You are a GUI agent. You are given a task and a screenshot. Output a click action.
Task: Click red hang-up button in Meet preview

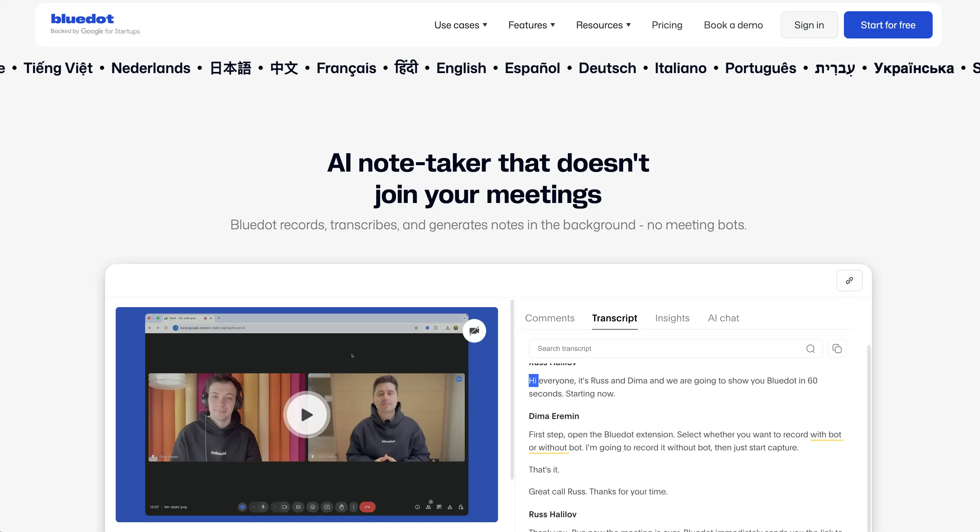tap(367, 507)
